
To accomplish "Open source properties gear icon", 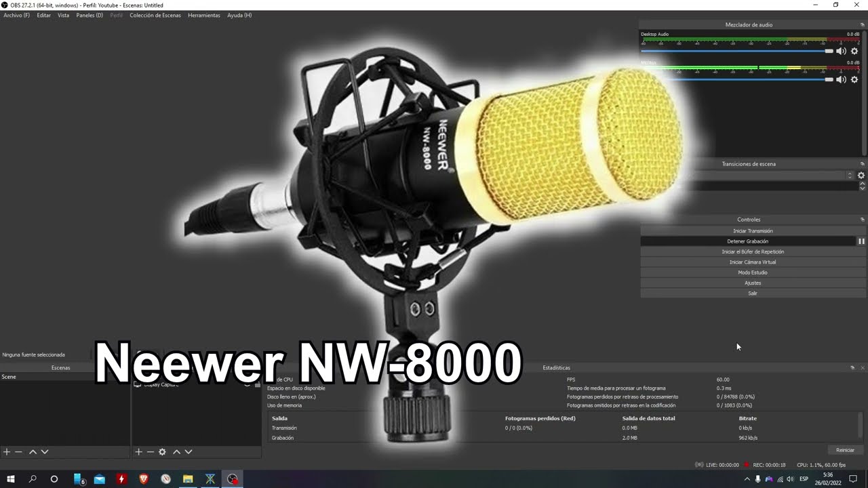I will [x=162, y=451].
